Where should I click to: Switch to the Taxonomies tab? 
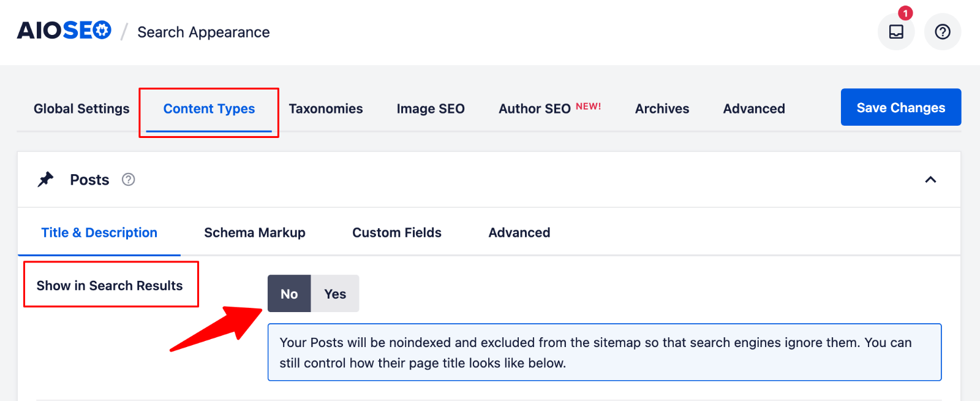326,109
